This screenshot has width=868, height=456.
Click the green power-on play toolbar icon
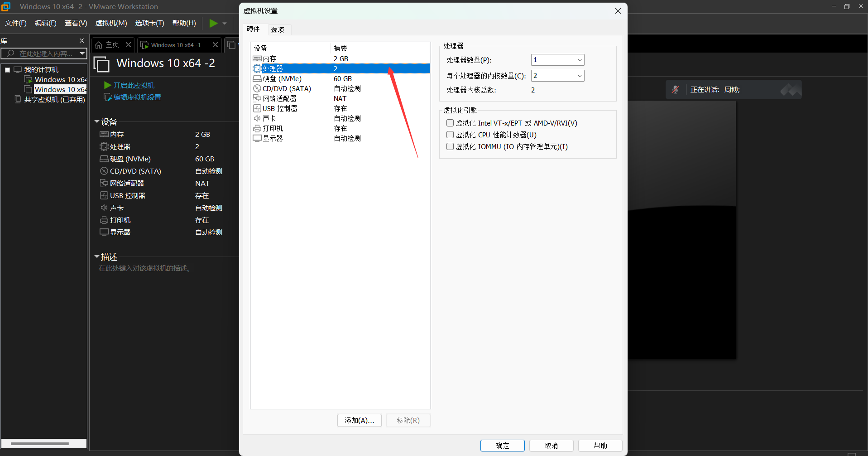tap(213, 23)
